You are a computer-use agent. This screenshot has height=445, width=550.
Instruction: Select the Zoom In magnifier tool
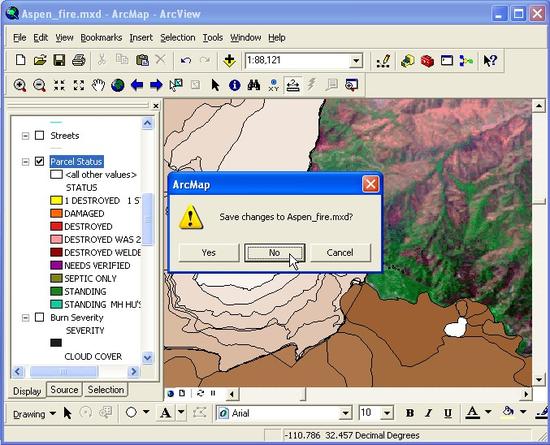coord(20,85)
